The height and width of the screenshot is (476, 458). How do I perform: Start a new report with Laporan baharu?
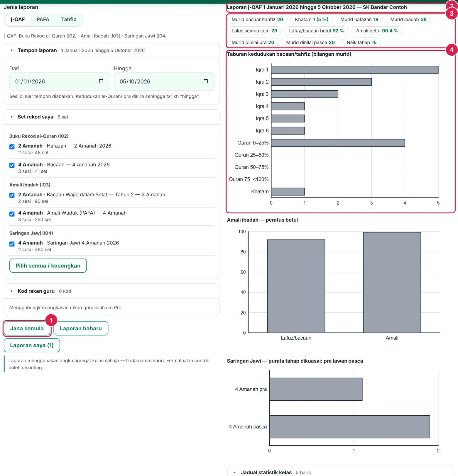pos(81,329)
